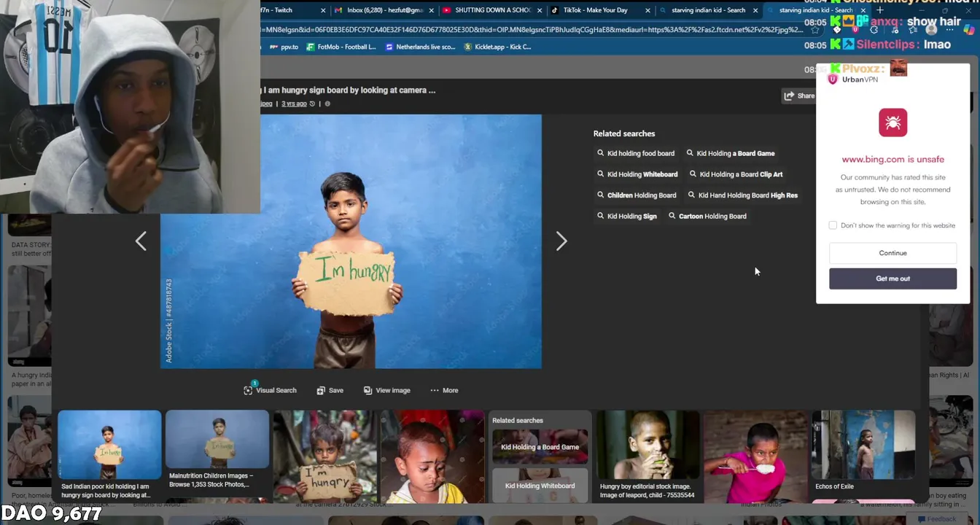Click the 3 yrs ago link
Screen dimensions: 980x525
(x=294, y=104)
